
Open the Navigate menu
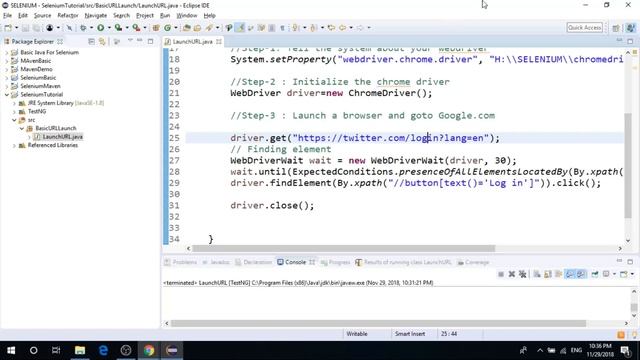click(96, 16)
